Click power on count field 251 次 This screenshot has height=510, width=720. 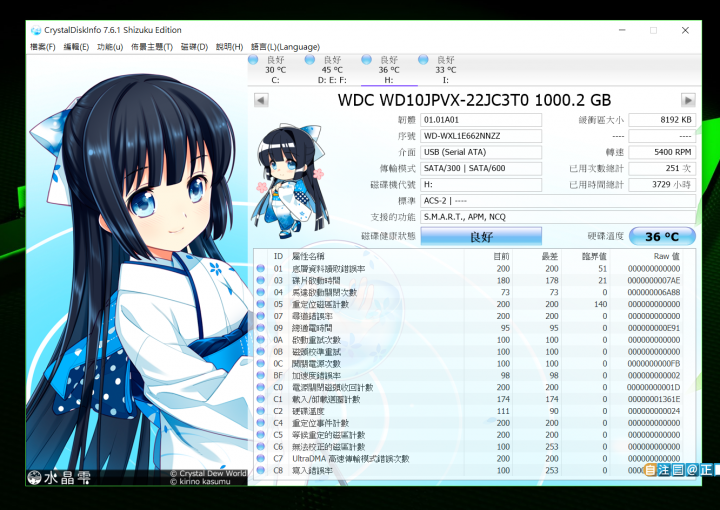pos(662,168)
